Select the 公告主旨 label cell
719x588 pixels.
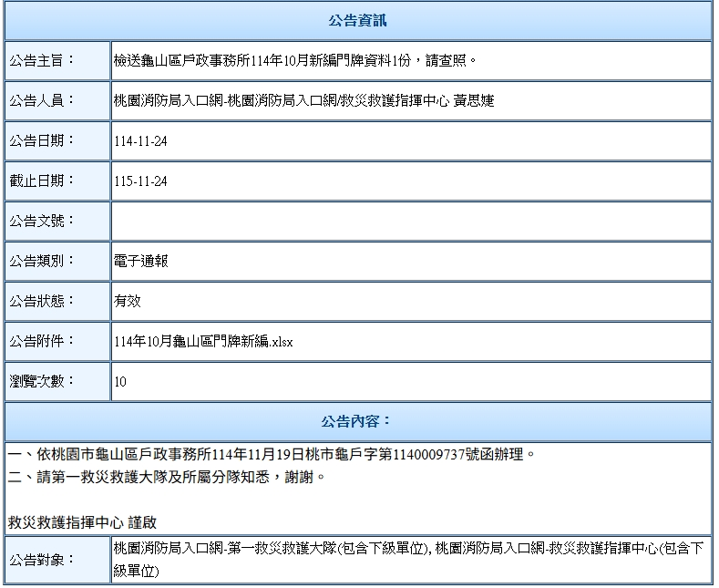[56, 61]
